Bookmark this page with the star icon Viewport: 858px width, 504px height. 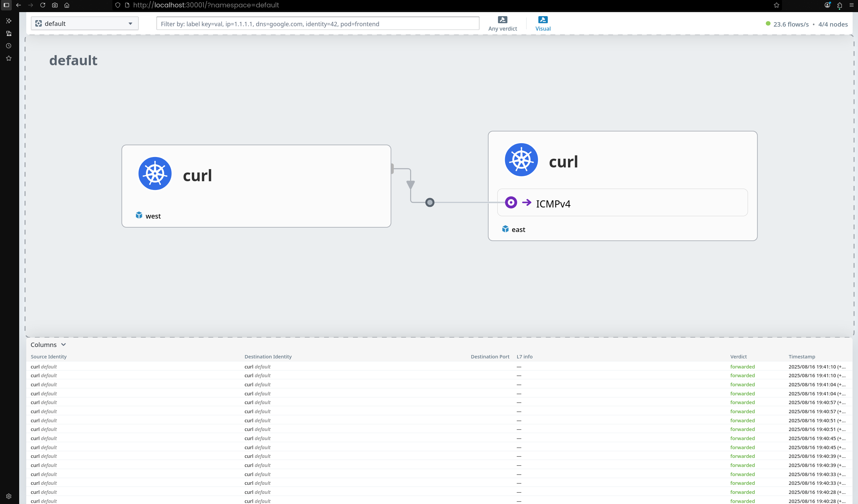tap(776, 5)
